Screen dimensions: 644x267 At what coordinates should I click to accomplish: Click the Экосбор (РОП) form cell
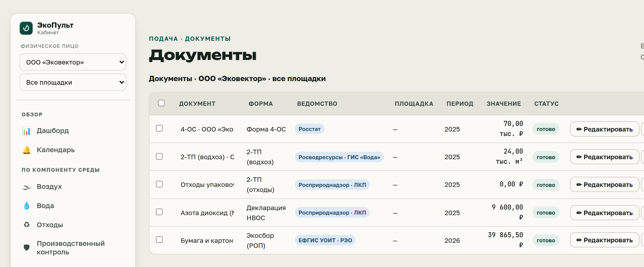(260, 241)
